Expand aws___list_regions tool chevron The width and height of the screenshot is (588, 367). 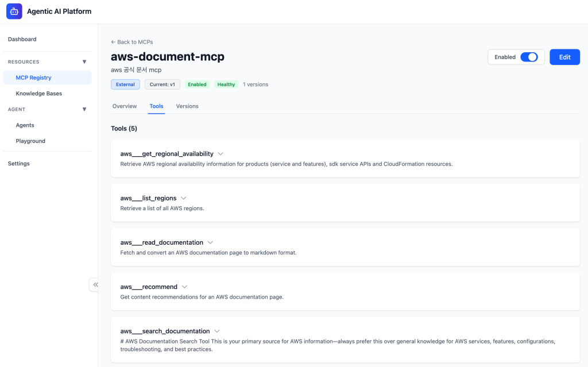click(184, 198)
